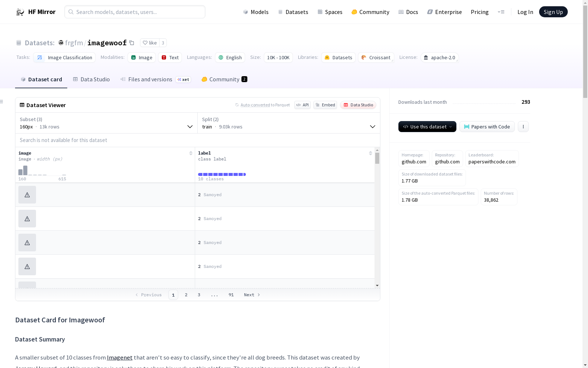
Task: Jump to page 91 of the viewer
Action: (231, 295)
